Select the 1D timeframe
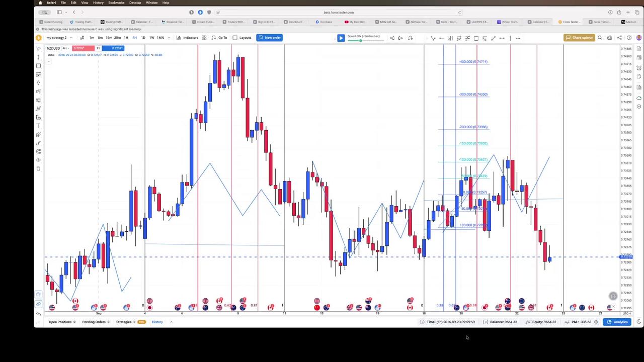 [143, 38]
